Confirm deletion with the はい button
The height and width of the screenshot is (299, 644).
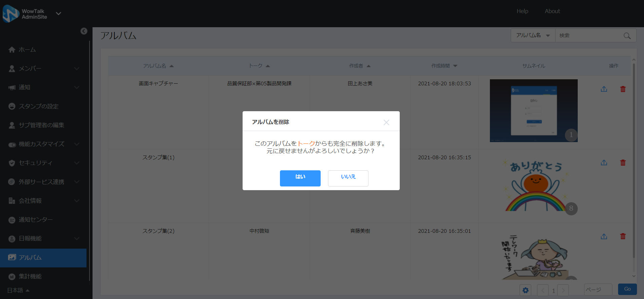click(x=300, y=178)
